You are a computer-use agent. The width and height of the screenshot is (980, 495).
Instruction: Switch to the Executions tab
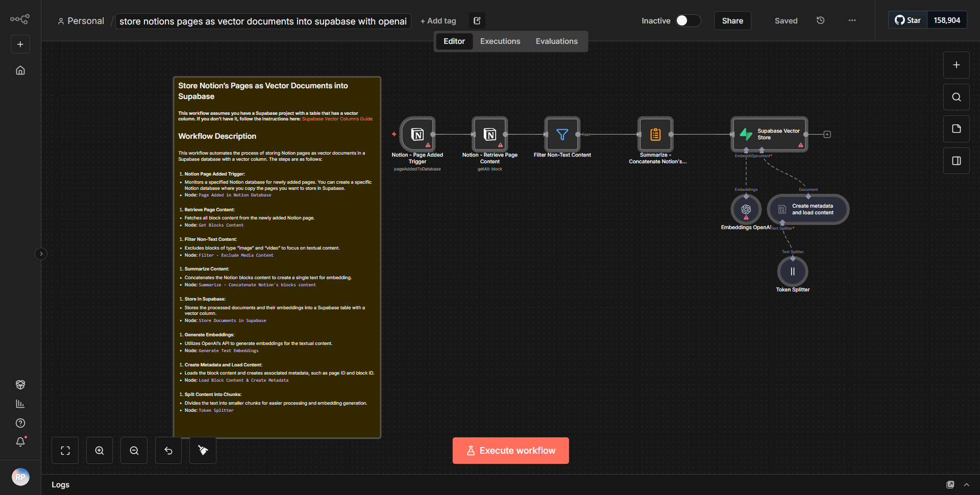pos(500,41)
